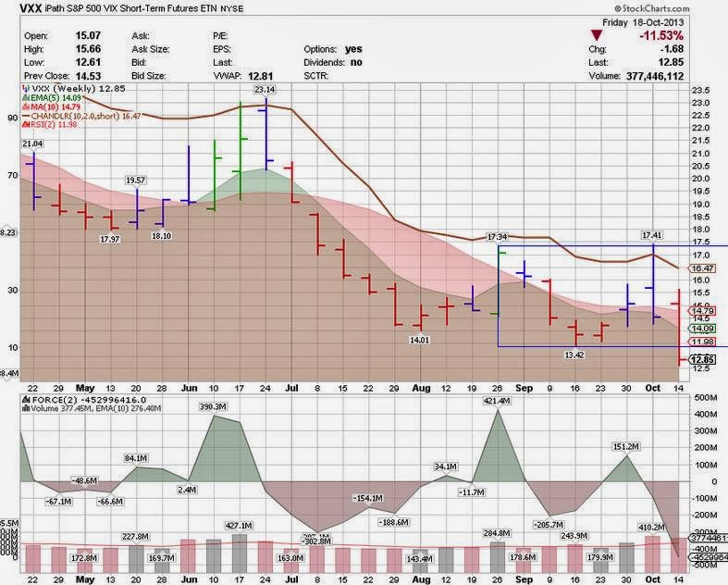Viewport: 728px width, 585px height.
Task: Click the 169.7M volume label
Action: point(161,557)
